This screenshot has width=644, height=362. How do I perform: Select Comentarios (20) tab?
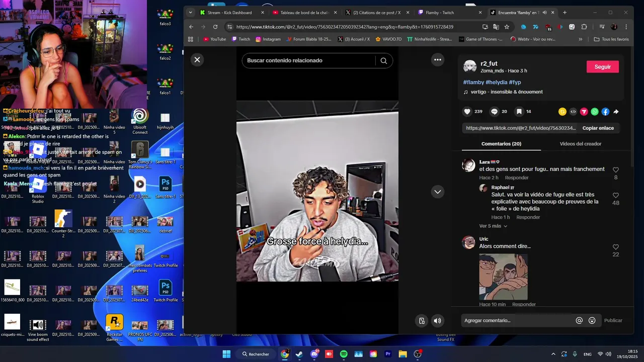point(501,144)
